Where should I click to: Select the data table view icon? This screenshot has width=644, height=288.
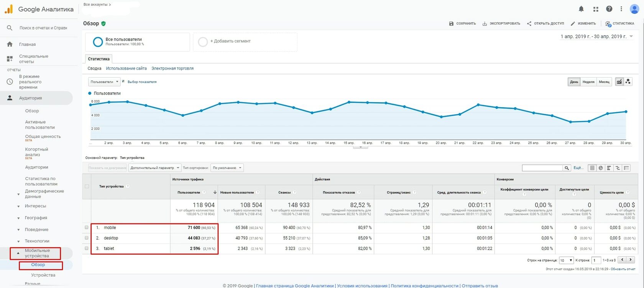pyautogui.click(x=592, y=168)
